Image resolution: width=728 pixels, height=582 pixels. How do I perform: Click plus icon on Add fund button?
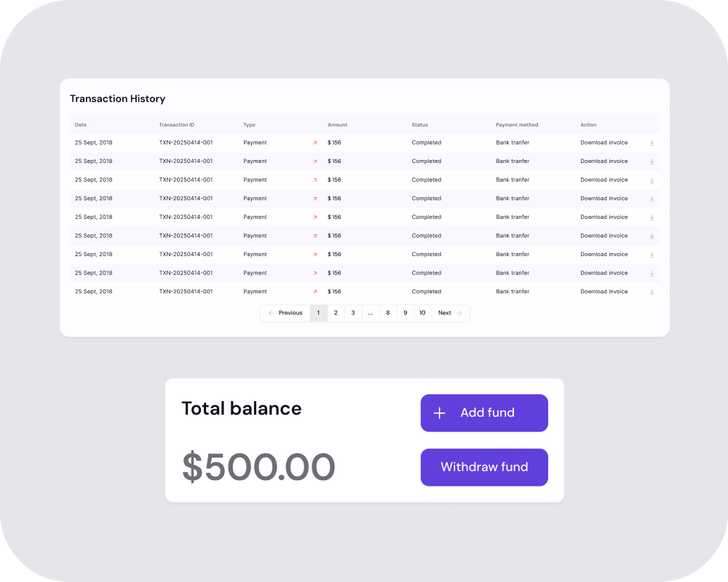[439, 413]
